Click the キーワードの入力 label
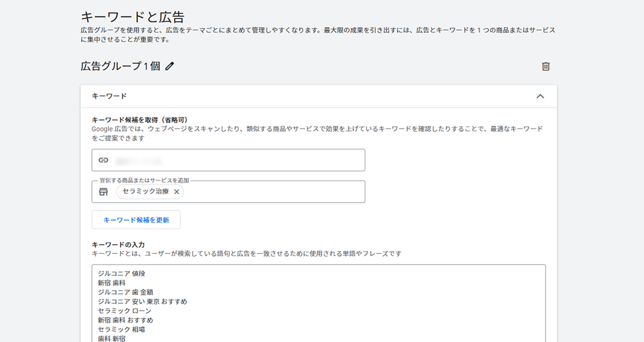Screen dimensions: 644x342 tap(118, 245)
